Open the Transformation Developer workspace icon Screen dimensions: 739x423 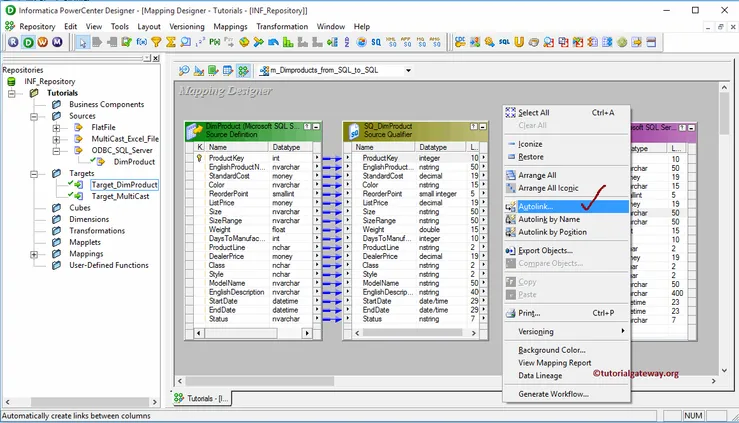[213, 71]
